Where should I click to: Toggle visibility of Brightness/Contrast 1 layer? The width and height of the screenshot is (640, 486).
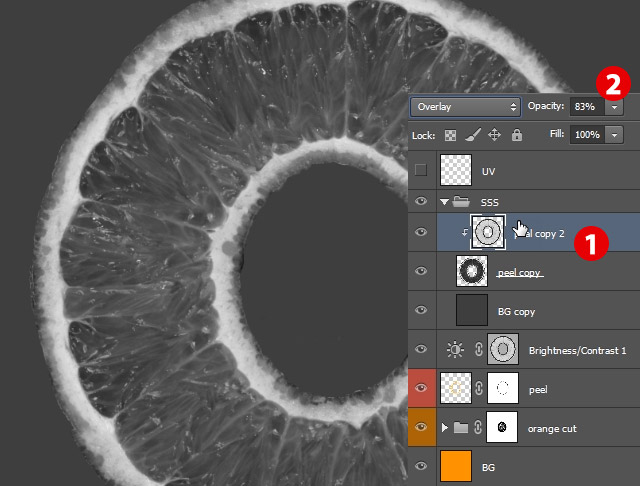[x=421, y=349]
